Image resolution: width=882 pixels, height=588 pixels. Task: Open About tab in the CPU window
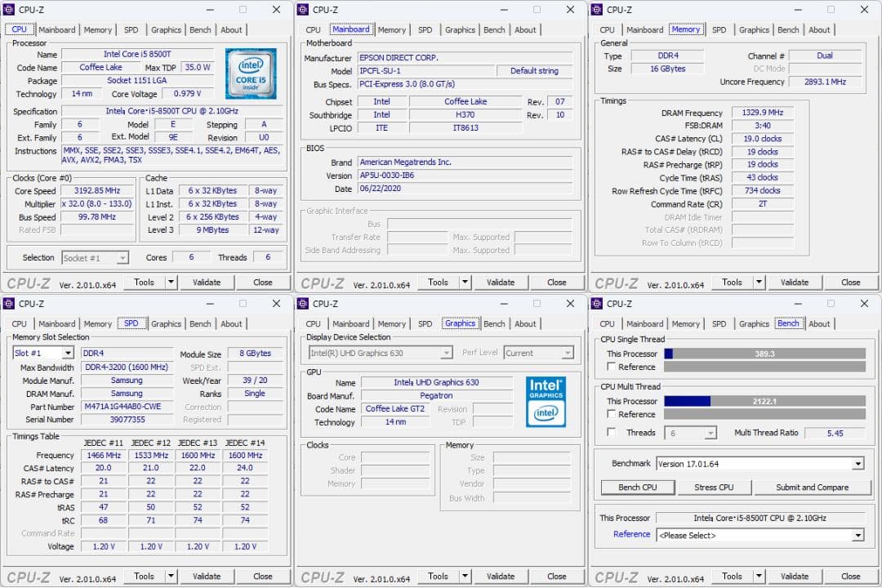coord(231,30)
